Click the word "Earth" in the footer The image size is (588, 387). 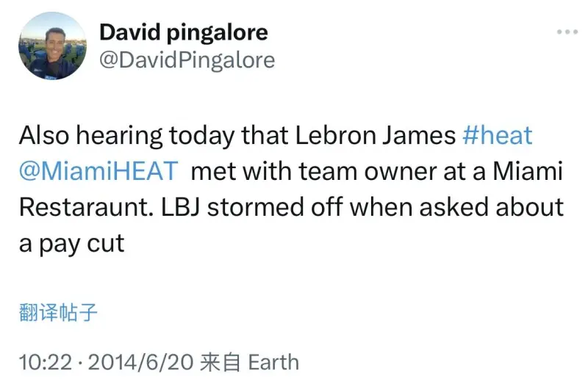pos(273,362)
